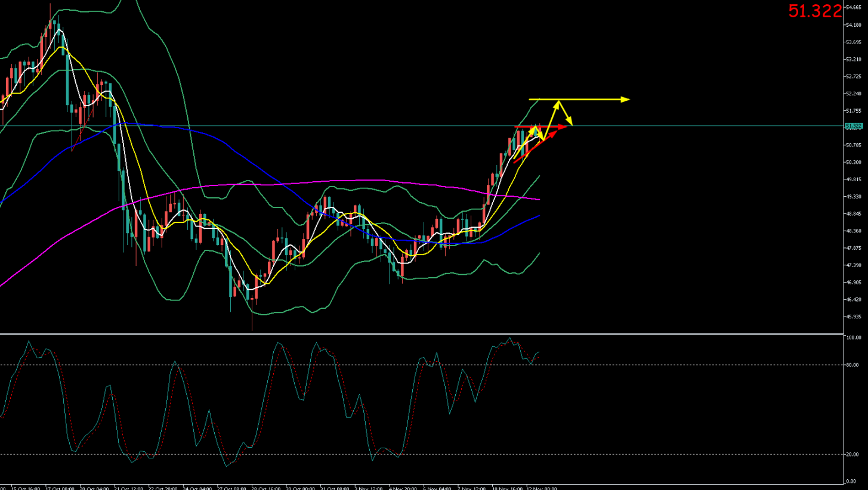Click the large red 51.322 price label
The image size is (868, 490).
point(814,11)
